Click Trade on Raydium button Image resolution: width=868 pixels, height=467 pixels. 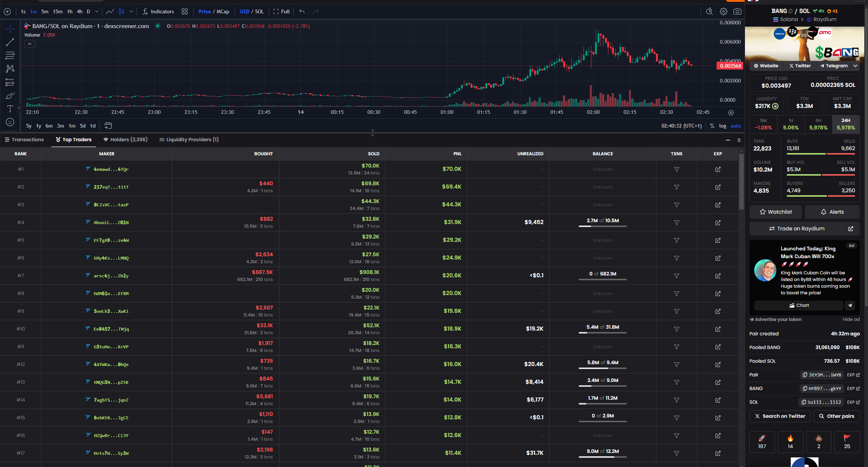pos(796,229)
